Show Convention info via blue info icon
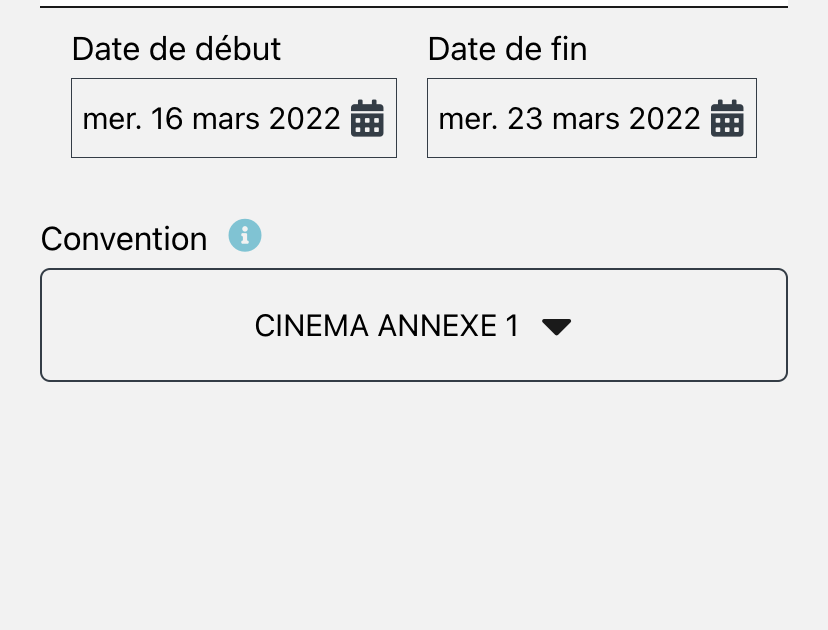Viewport: 828px width, 630px height. [245, 235]
